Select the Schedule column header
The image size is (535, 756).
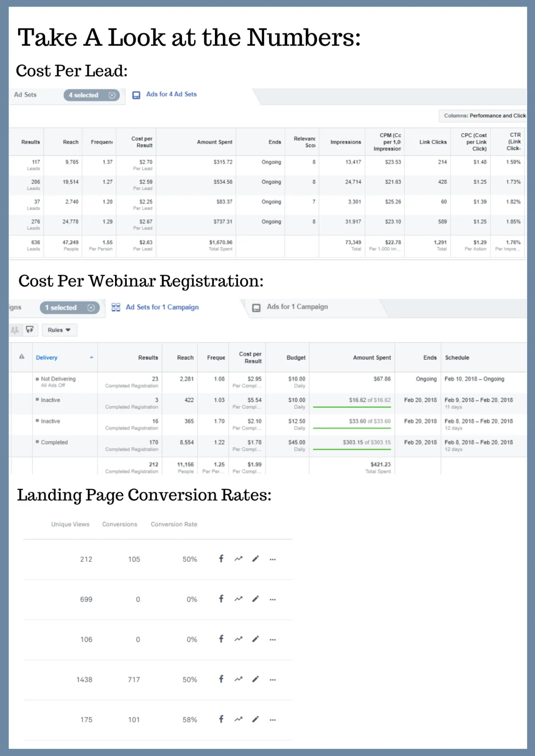click(457, 357)
